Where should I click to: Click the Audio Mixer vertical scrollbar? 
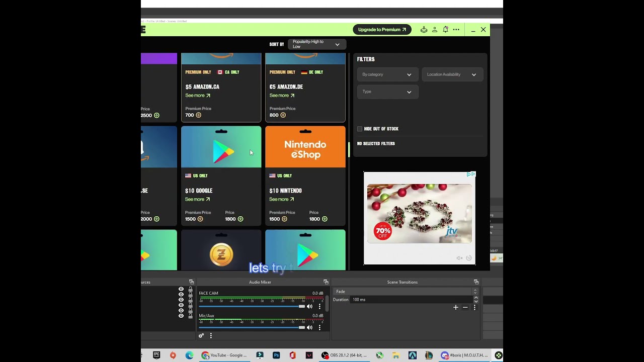coord(328,303)
